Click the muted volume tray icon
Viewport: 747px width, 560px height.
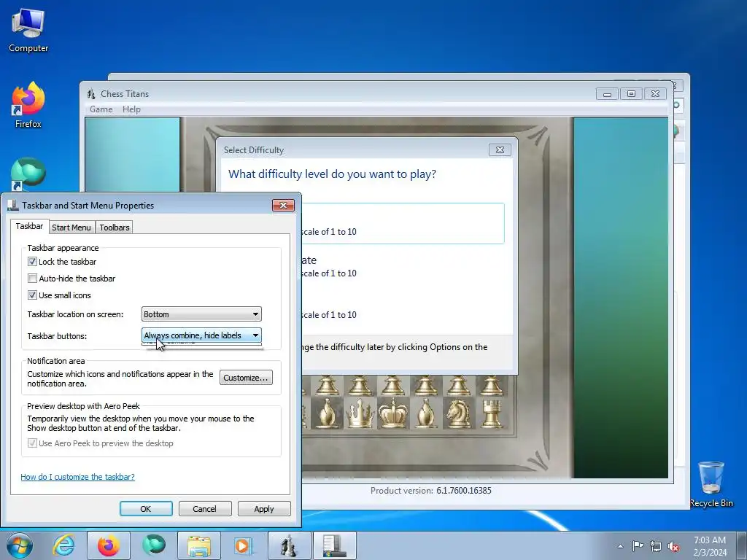pyautogui.click(x=673, y=546)
